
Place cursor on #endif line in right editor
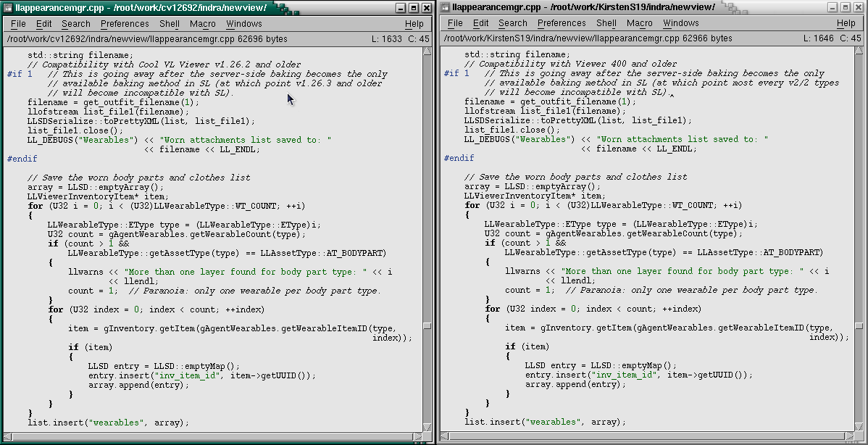458,158
